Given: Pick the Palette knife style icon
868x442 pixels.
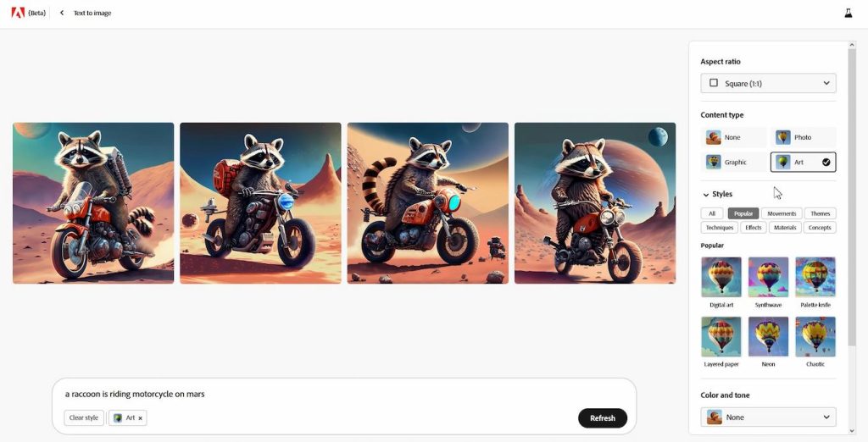Looking at the screenshot, I should tap(815, 277).
